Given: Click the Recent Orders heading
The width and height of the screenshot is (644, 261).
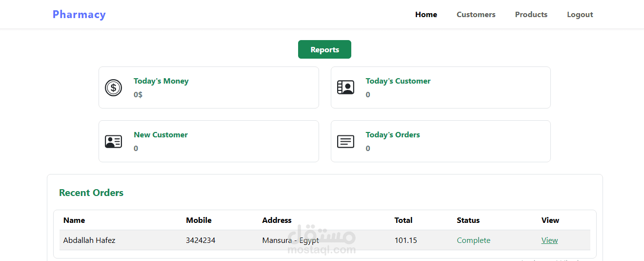Looking at the screenshot, I should tap(91, 193).
